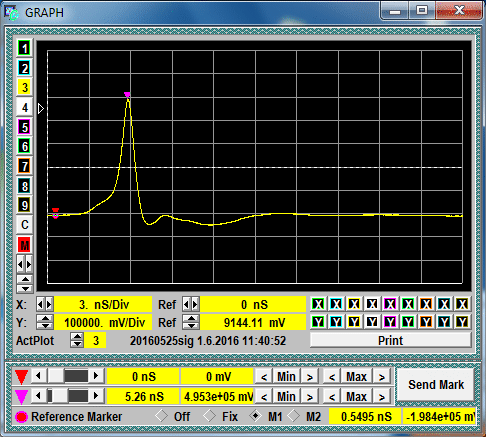Select plot channel 2 button
Image resolution: width=486 pixels, height=437 pixels.
[24, 68]
